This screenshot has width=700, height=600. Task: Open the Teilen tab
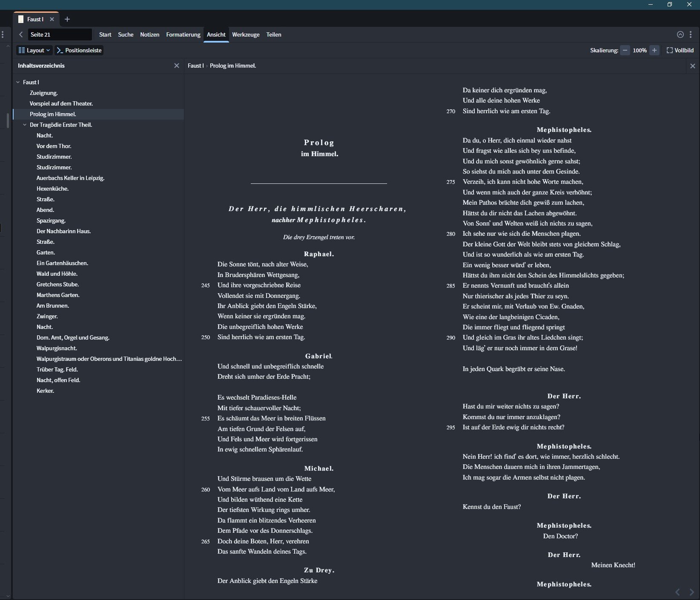(x=274, y=34)
